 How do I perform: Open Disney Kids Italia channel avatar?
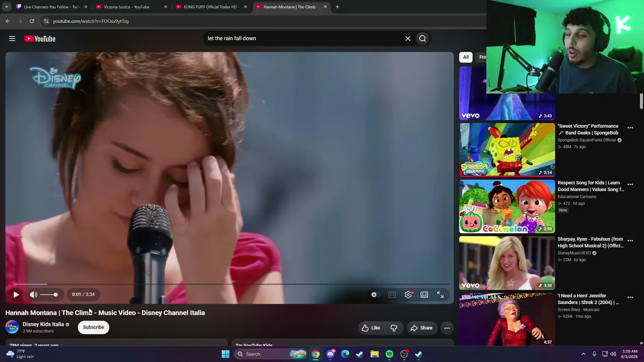pyautogui.click(x=12, y=327)
